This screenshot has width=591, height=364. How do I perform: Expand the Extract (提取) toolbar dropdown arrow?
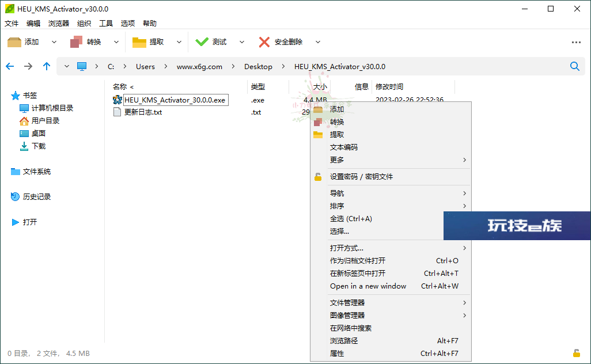(x=179, y=42)
